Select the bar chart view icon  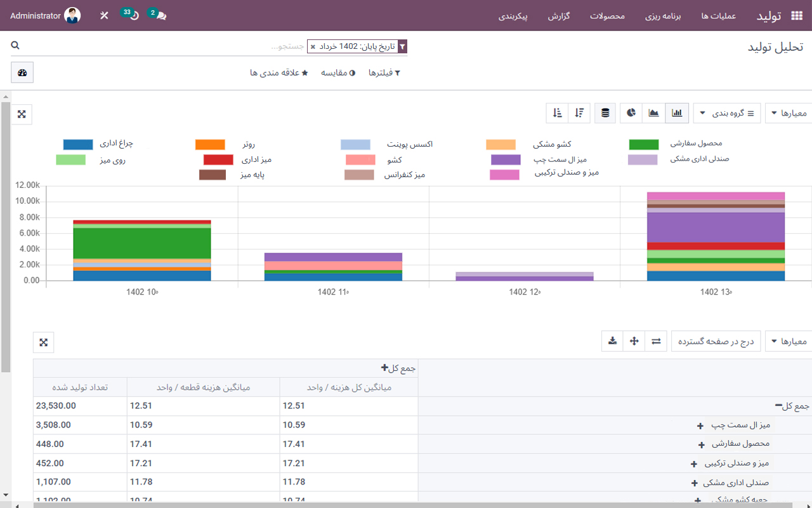676,112
